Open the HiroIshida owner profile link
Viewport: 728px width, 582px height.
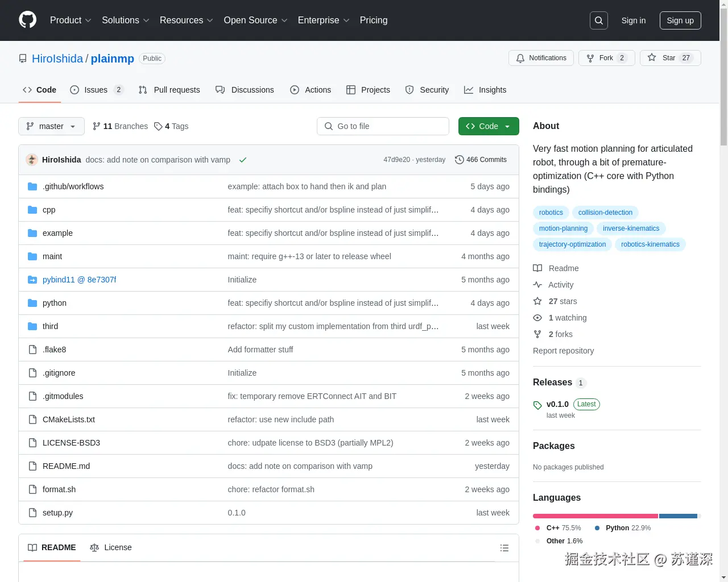coord(57,59)
